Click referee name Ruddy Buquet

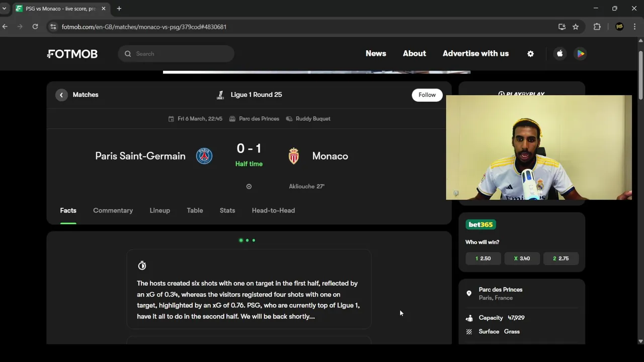point(313,119)
